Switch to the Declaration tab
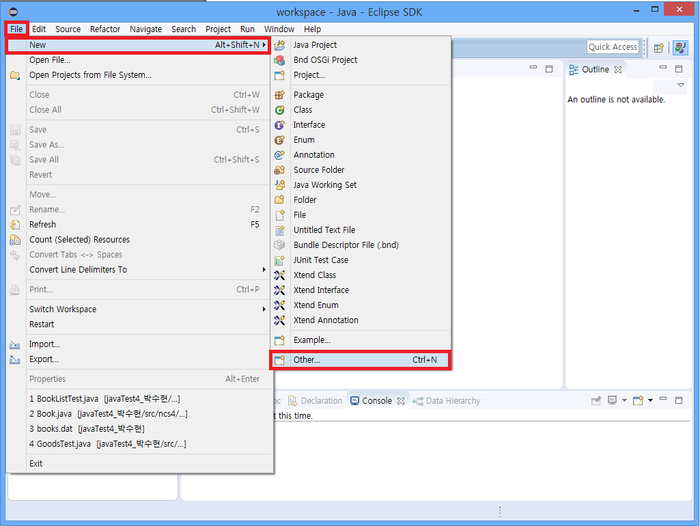 pyautogui.click(x=316, y=401)
